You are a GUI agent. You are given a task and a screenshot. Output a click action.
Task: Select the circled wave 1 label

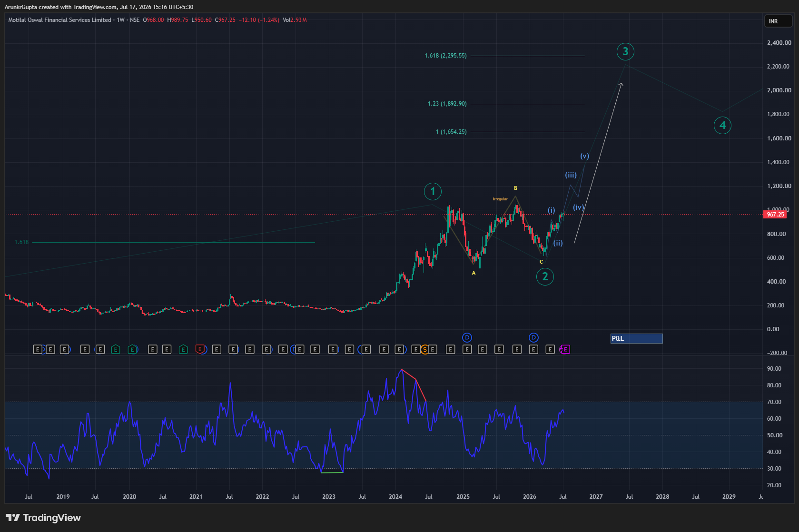coord(433,191)
